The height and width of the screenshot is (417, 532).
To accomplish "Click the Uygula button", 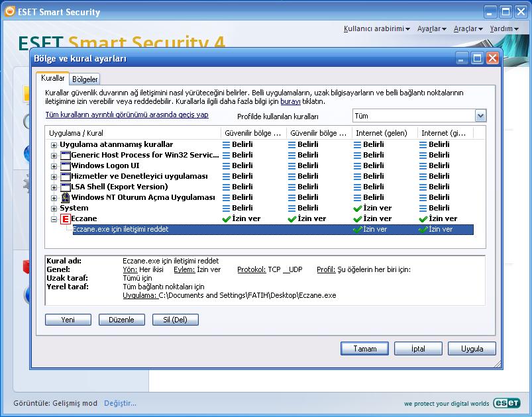I will [472, 349].
